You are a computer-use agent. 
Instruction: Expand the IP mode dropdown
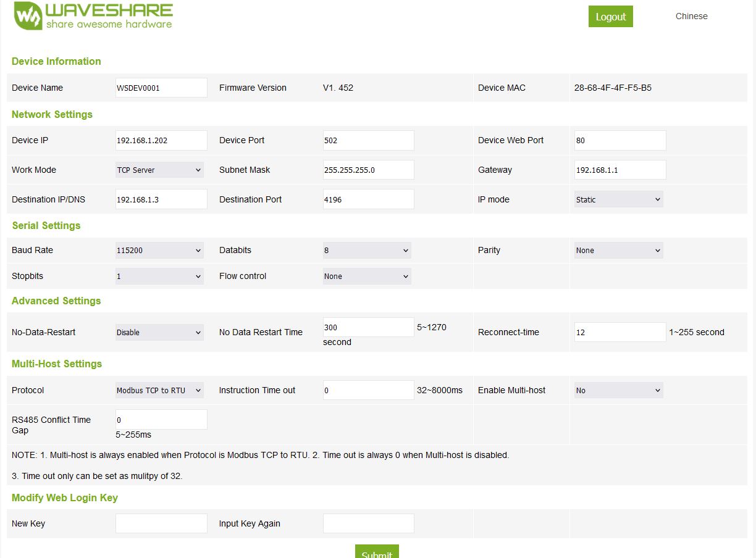tap(618, 199)
